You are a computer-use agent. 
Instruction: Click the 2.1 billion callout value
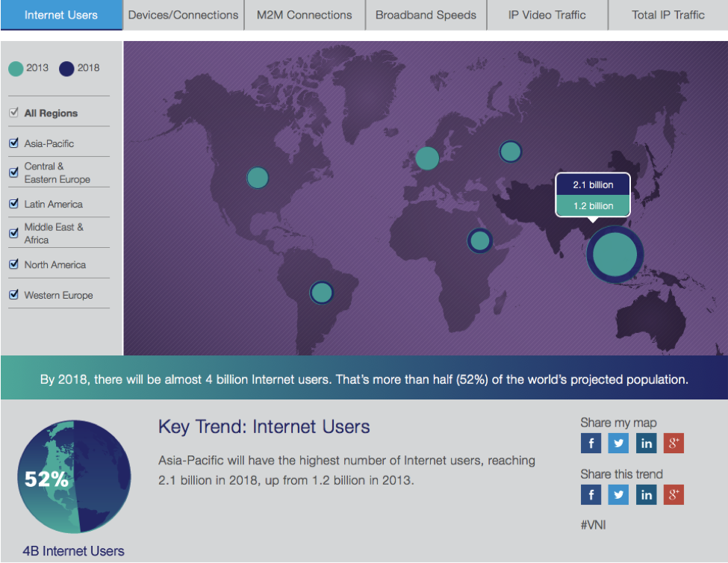click(593, 184)
